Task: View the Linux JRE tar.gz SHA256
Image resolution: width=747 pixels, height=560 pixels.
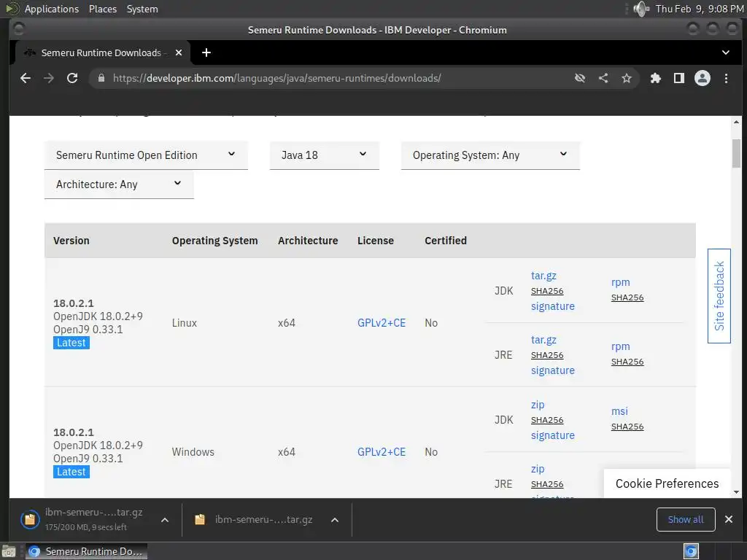Action: click(x=547, y=355)
